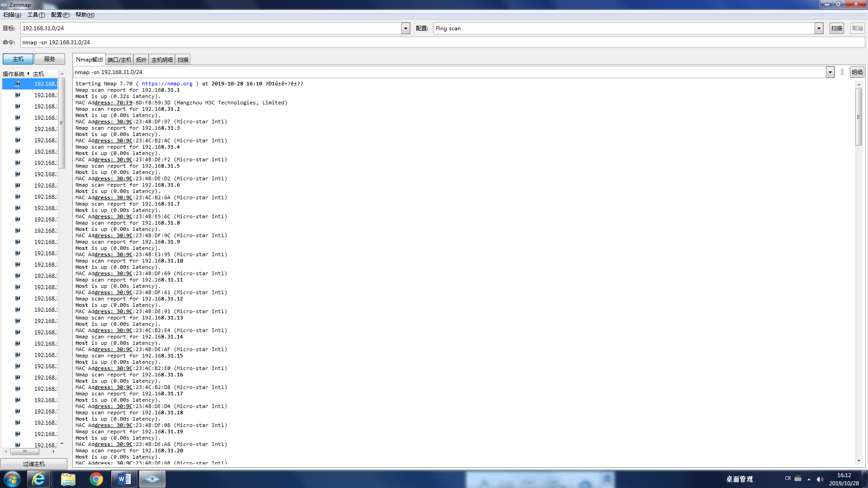
Task: Toggle the 服务 services view button
Action: (x=50, y=59)
